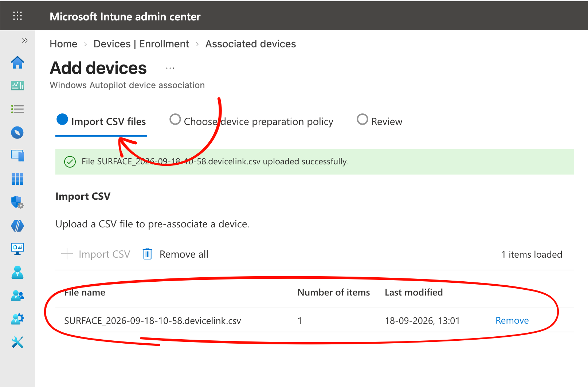Click the Upload a CSV file description

tap(152, 224)
